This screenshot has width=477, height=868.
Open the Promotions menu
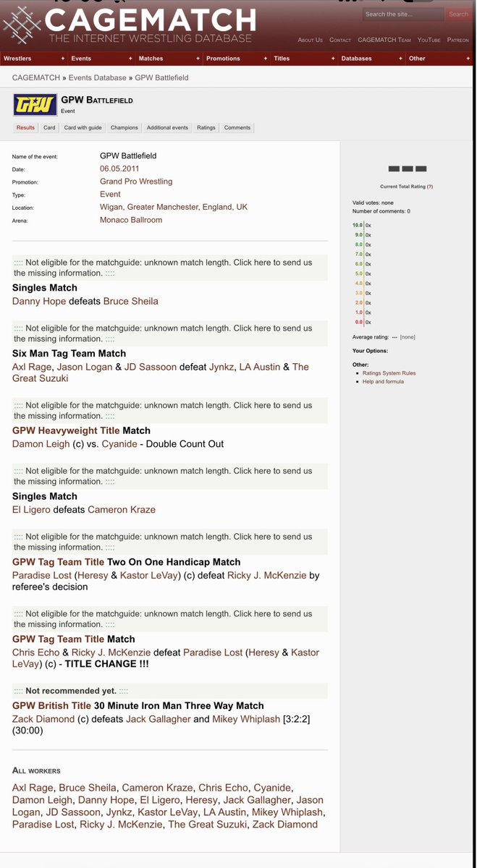[223, 59]
